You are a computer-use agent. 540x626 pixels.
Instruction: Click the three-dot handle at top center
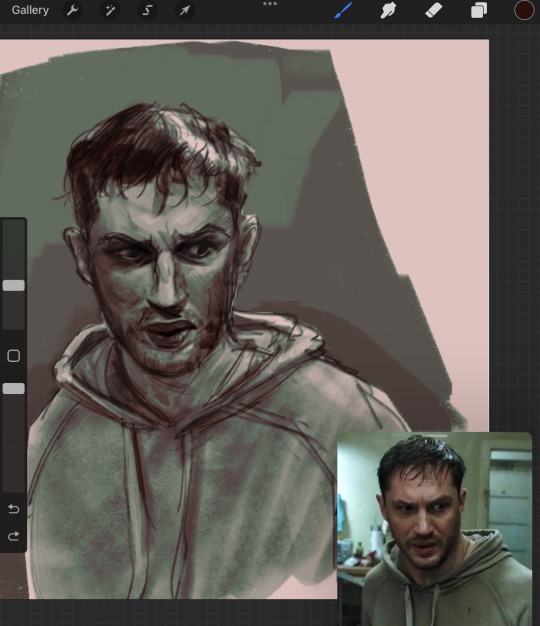pos(270,4)
